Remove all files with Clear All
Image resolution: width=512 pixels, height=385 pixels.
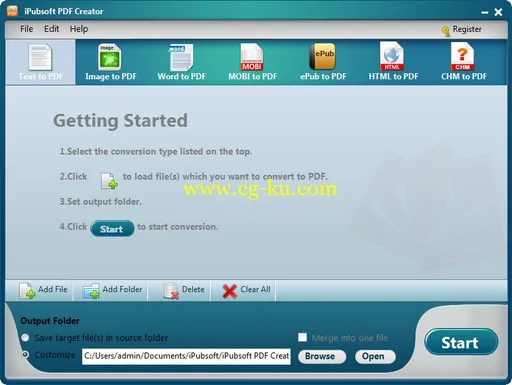246,290
